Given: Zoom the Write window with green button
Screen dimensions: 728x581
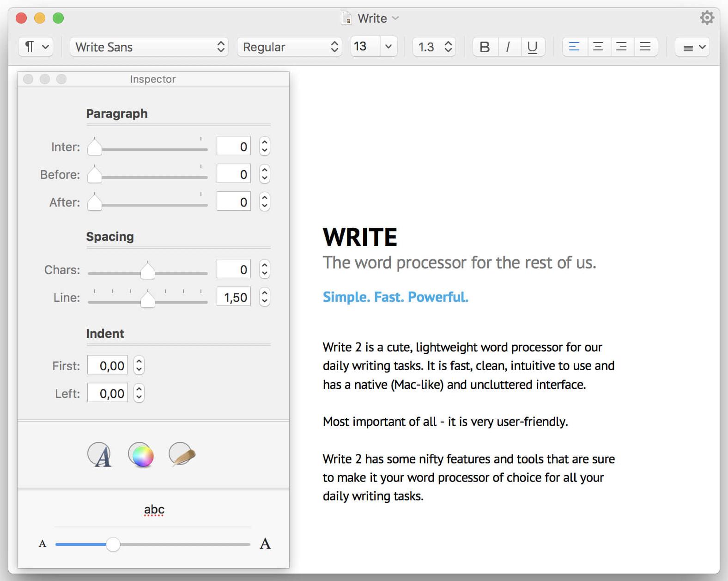Looking at the screenshot, I should coord(58,18).
